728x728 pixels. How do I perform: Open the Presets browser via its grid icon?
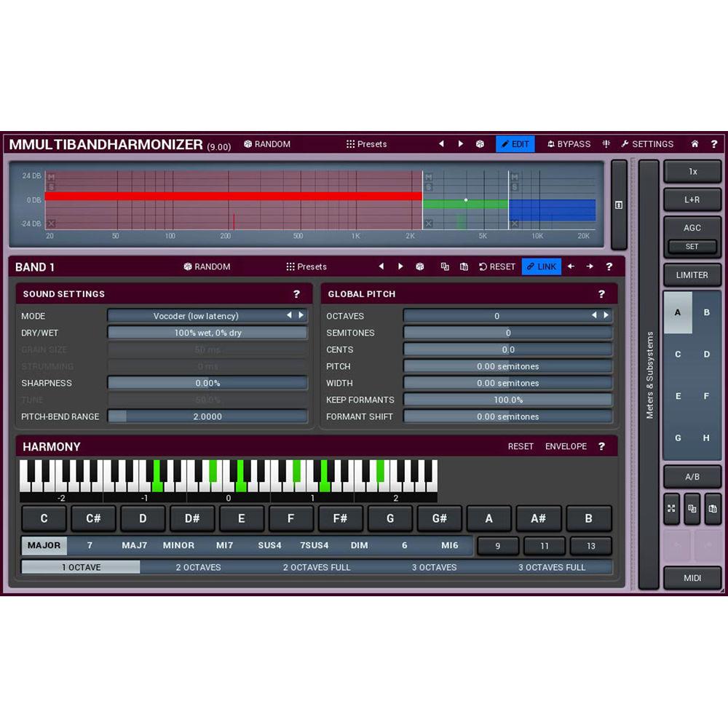point(349,144)
